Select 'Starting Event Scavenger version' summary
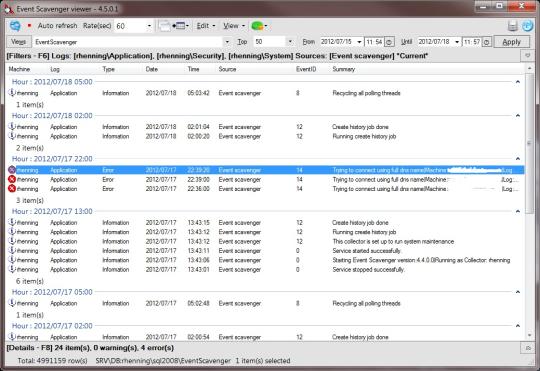This screenshot has width=540, height=371. [421, 260]
